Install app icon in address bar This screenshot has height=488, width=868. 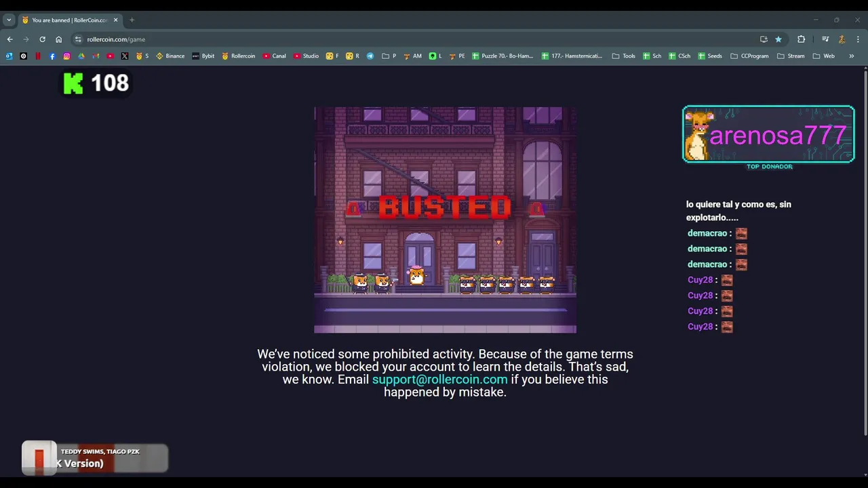764,39
